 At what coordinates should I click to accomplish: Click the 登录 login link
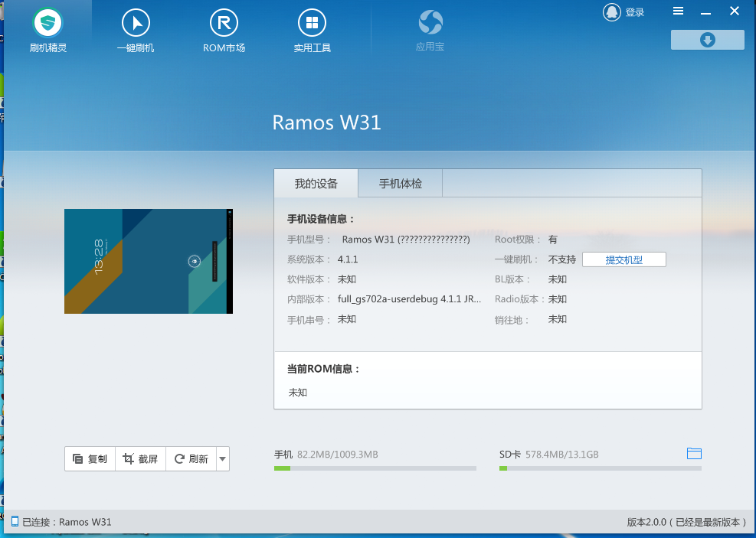point(635,12)
